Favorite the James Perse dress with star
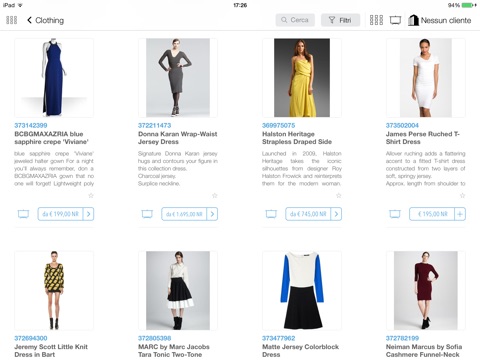 (x=462, y=196)
